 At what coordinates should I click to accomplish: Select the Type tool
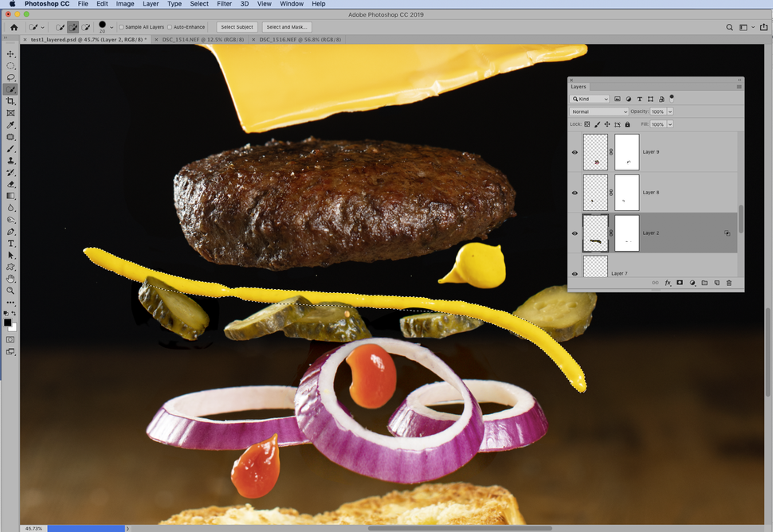coord(10,244)
